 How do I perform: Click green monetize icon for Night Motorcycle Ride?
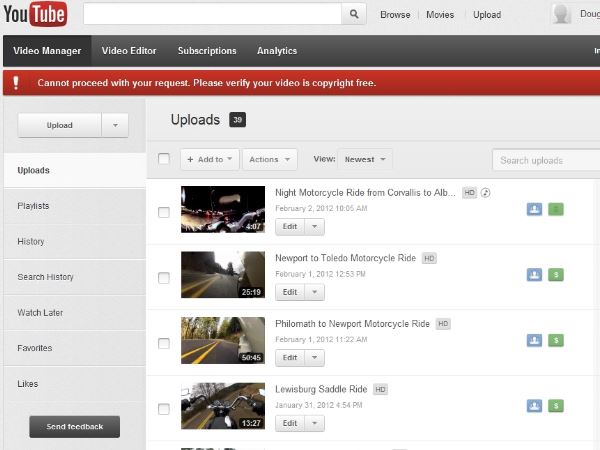(x=556, y=209)
